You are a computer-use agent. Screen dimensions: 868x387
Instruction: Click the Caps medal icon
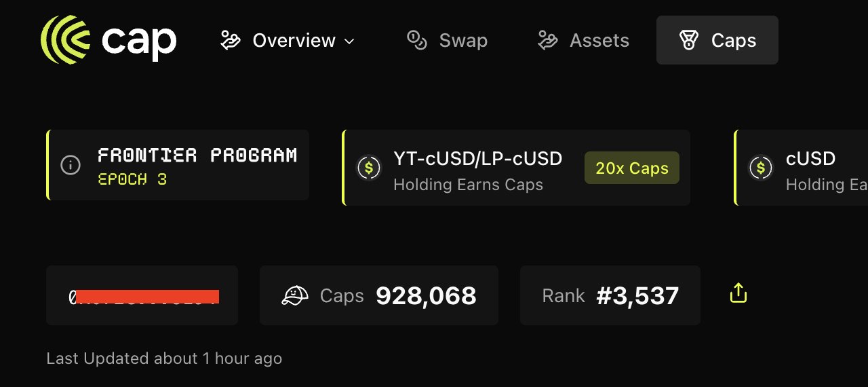(689, 41)
